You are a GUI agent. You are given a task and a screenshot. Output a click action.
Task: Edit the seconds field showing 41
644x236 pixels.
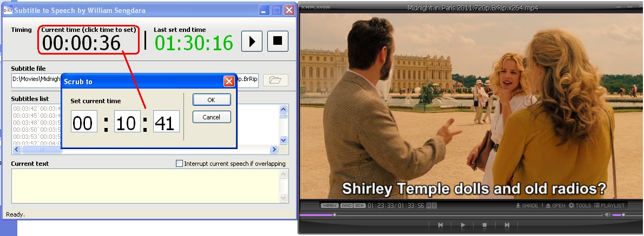166,122
